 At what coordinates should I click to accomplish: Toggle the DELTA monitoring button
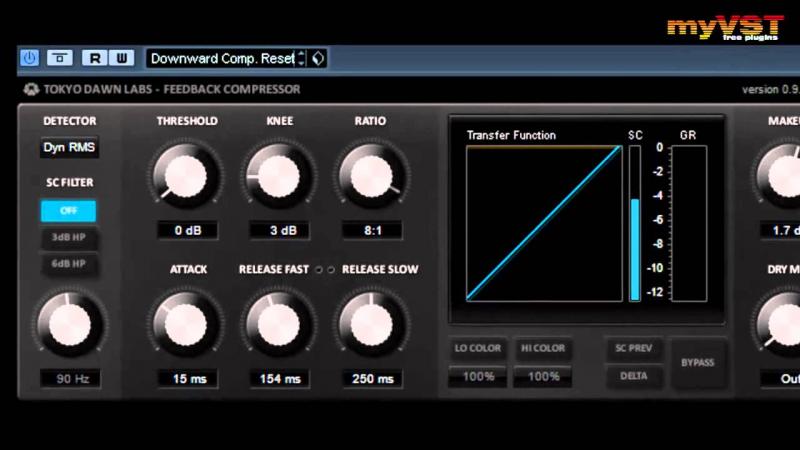[634, 376]
